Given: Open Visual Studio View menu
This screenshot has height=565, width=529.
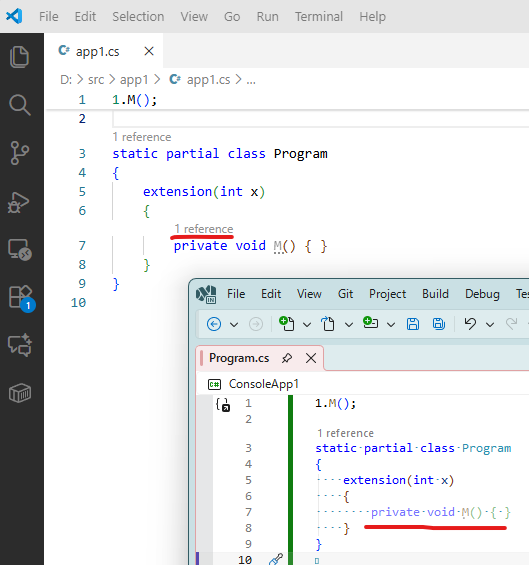Looking at the screenshot, I should [x=309, y=294].
